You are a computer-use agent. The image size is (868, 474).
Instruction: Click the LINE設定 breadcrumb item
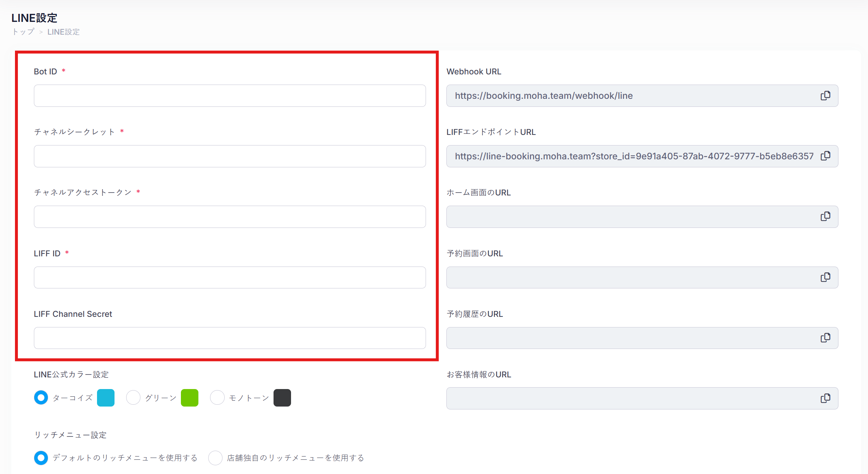click(63, 32)
